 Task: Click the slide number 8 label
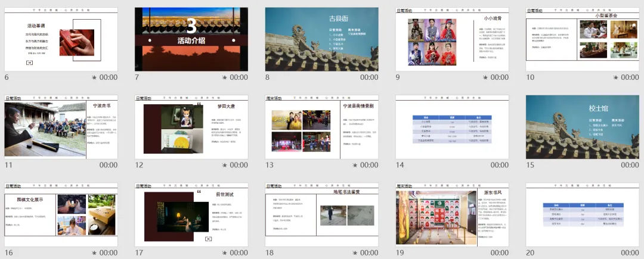[267, 77]
